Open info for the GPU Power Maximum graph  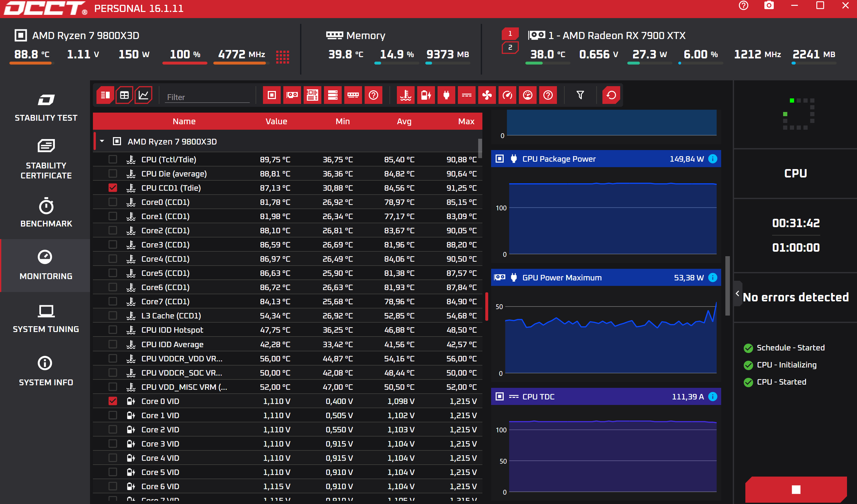[712, 277]
